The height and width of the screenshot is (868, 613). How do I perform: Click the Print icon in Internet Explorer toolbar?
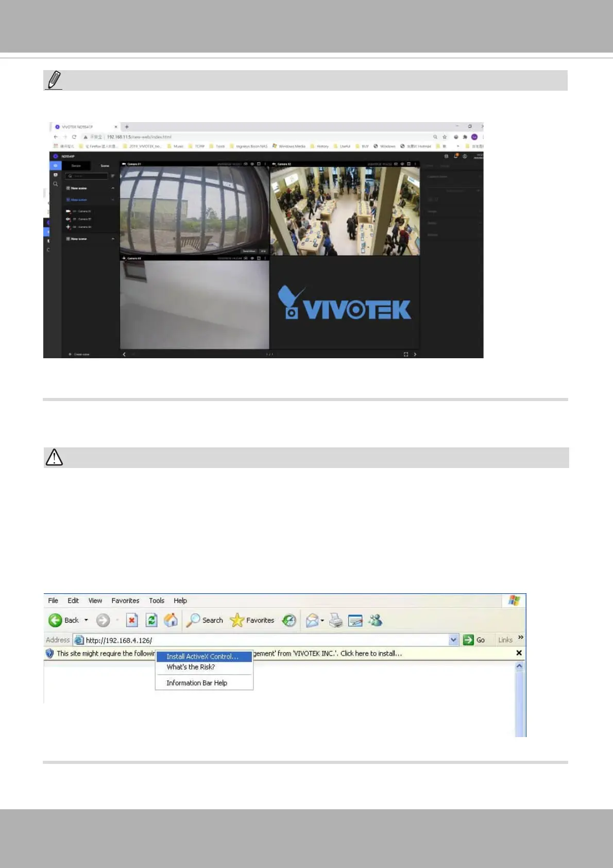pos(336,621)
